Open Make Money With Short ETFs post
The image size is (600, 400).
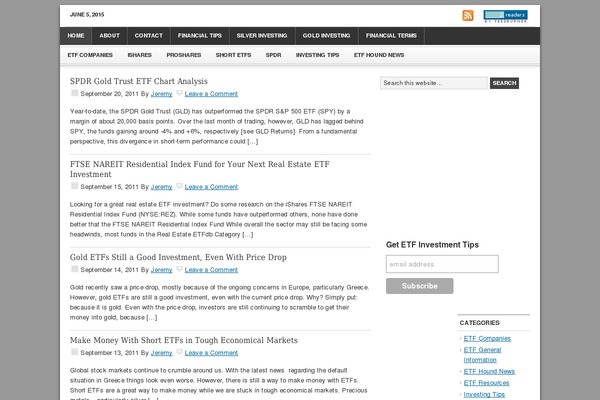(x=184, y=340)
